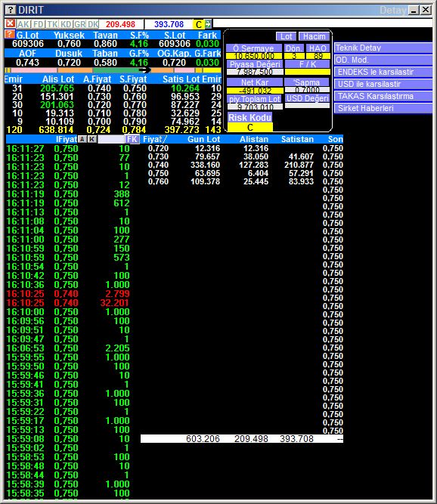Toggle the small K button beside IFiyat
The width and height of the screenshot is (437, 504).
[92, 139]
